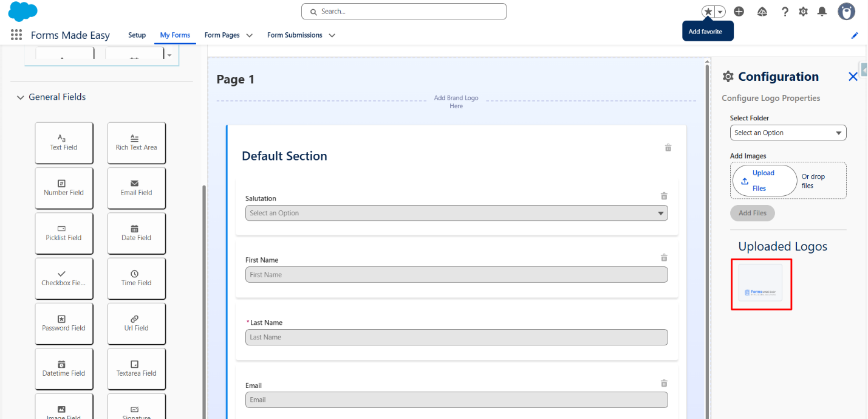Close the Configuration panel
Screen dimensions: 868x419
tap(853, 77)
